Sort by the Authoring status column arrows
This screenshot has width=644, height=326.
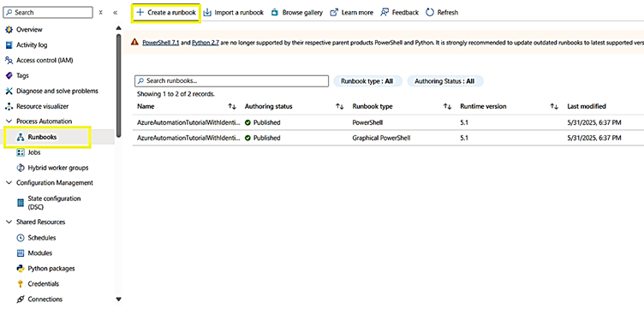340,107
